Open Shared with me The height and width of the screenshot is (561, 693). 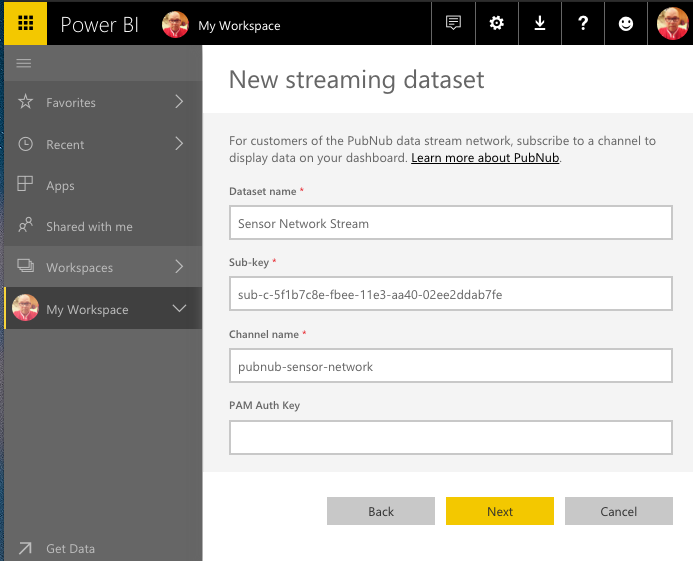103,226
